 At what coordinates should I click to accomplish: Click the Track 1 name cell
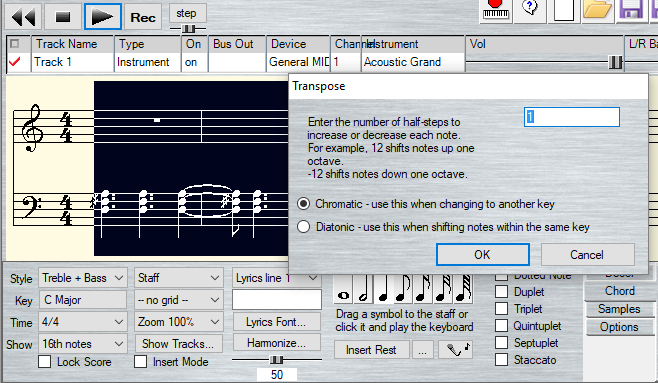point(72,62)
